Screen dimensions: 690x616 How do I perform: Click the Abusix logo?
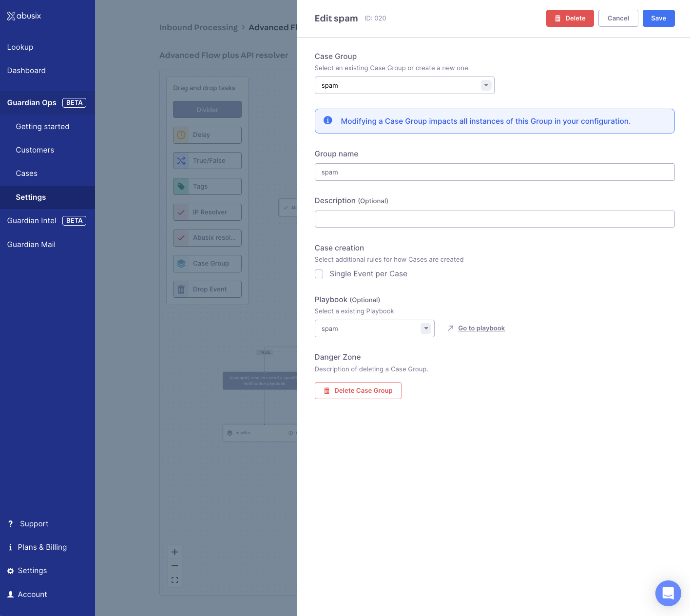[x=24, y=16]
